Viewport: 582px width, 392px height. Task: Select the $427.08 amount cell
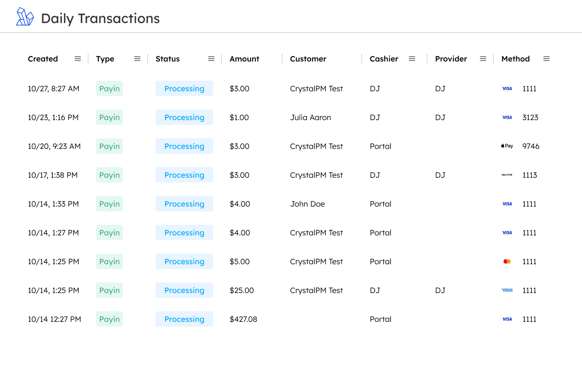(x=243, y=319)
